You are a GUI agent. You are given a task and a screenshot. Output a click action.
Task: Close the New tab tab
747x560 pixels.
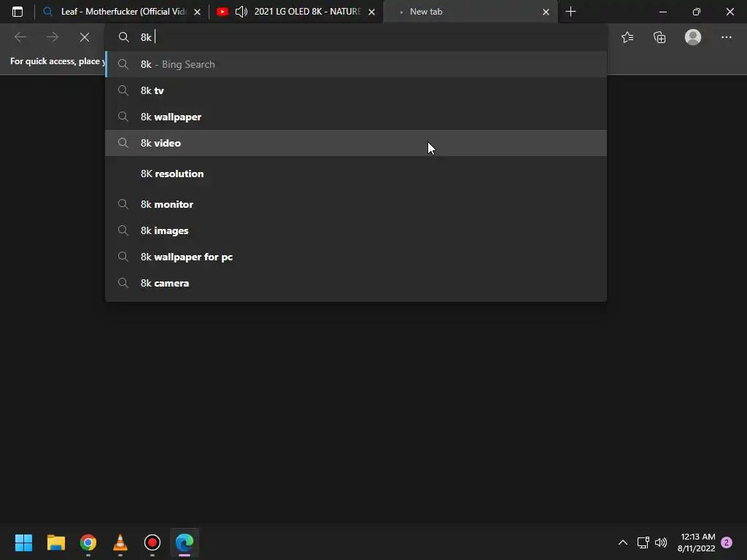pyautogui.click(x=546, y=12)
